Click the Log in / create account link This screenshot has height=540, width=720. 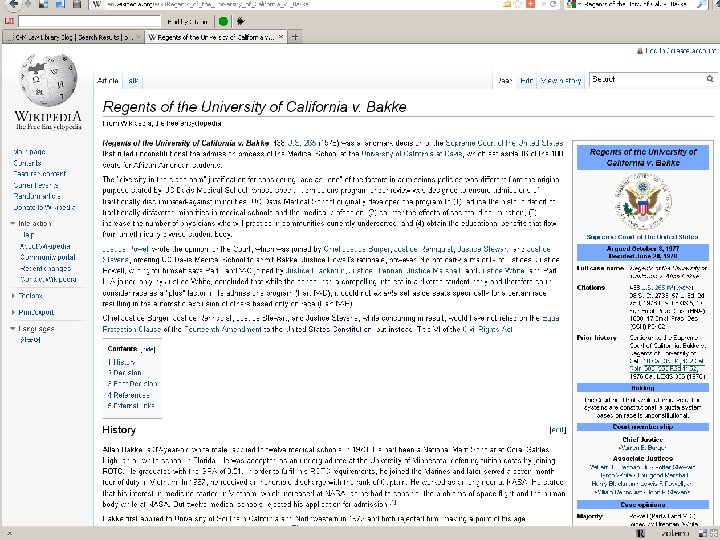tap(680, 51)
